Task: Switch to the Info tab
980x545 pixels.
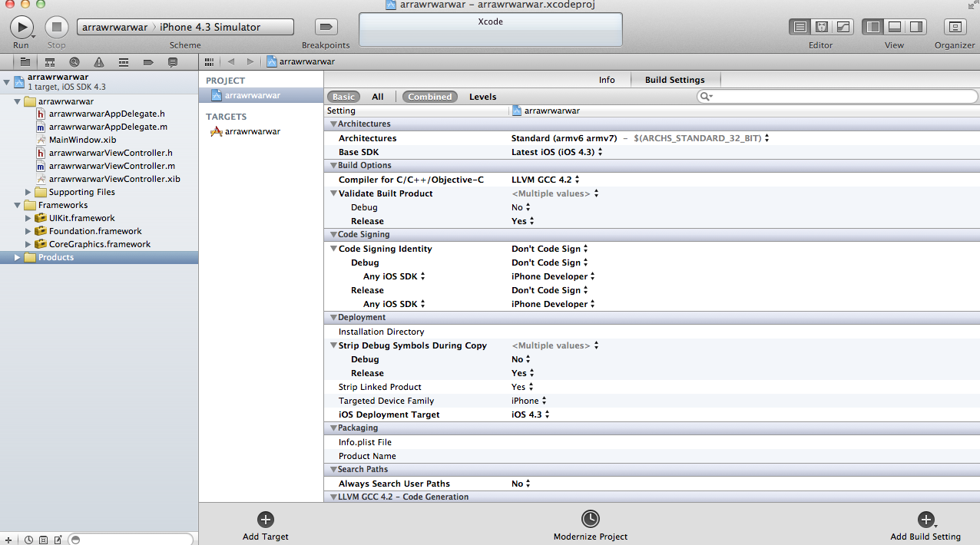Action: coord(607,80)
